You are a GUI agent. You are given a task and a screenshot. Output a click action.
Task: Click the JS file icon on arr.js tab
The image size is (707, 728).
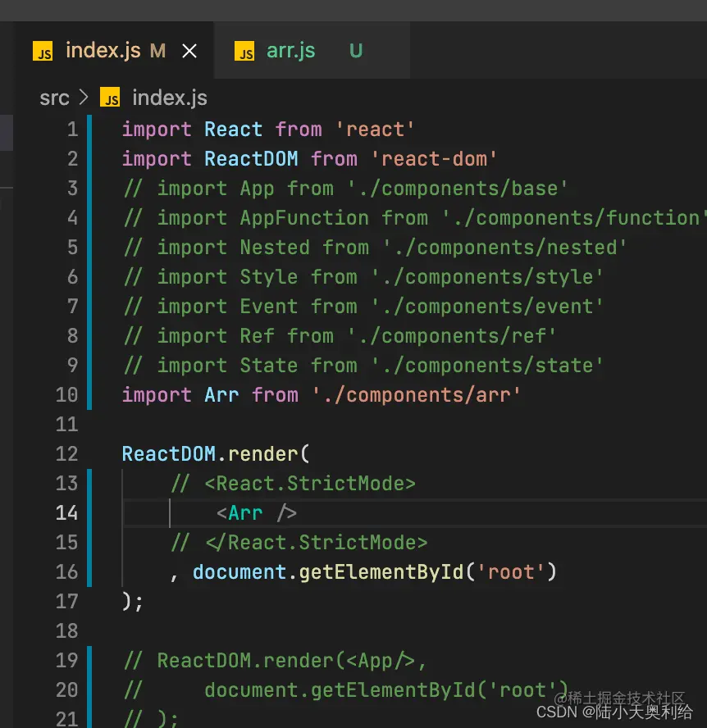click(244, 51)
